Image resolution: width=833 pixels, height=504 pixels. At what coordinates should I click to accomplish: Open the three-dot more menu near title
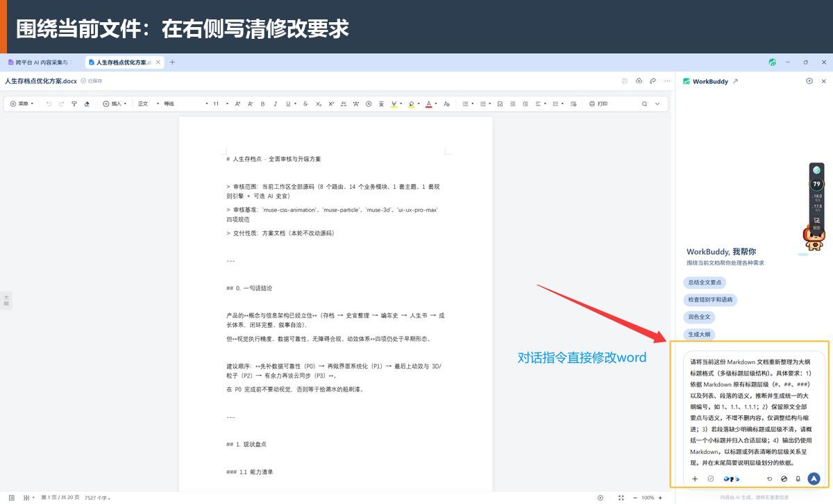click(667, 81)
